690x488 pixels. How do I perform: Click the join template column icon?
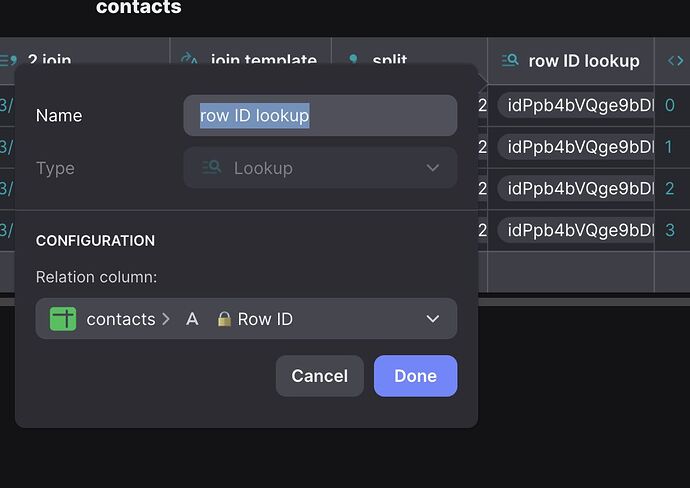point(190,59)
